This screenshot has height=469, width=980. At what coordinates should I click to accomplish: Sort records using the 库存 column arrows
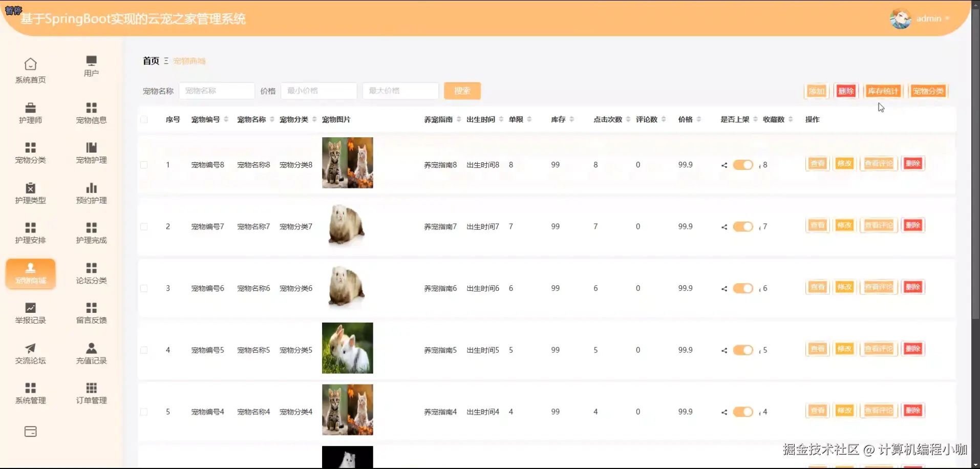tap(572, 119)
